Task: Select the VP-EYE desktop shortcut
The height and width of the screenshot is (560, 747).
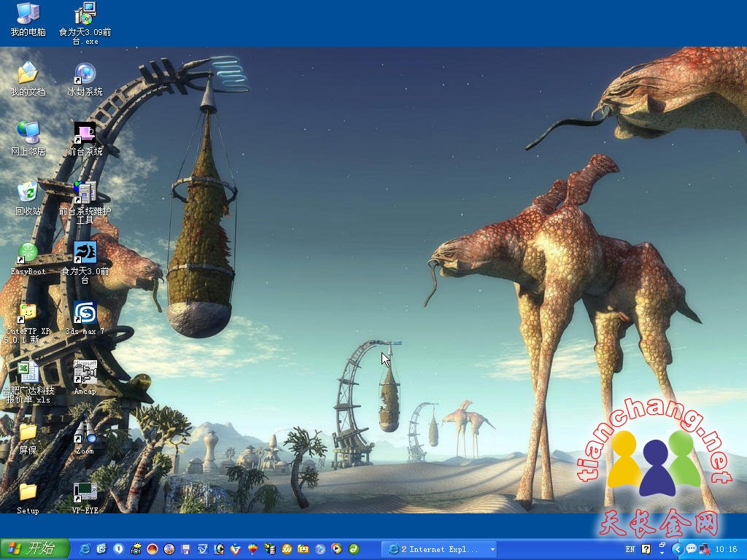Action: point(85,497)
